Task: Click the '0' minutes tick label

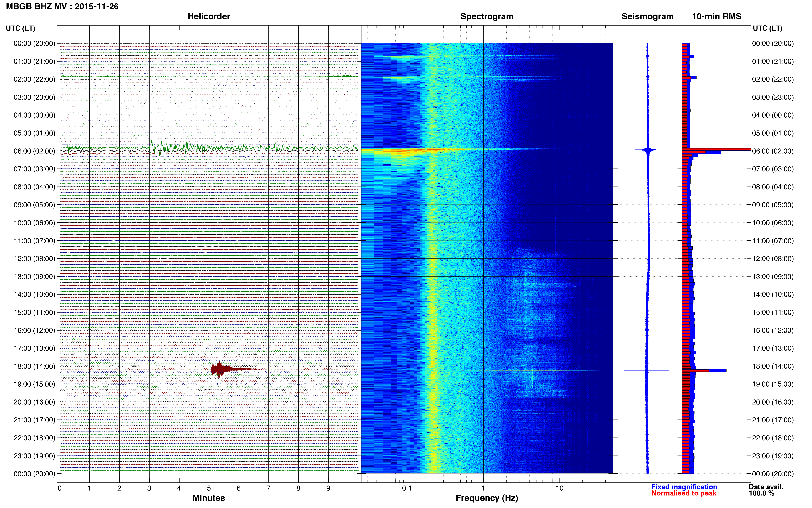Action: [x=59, y=488]
